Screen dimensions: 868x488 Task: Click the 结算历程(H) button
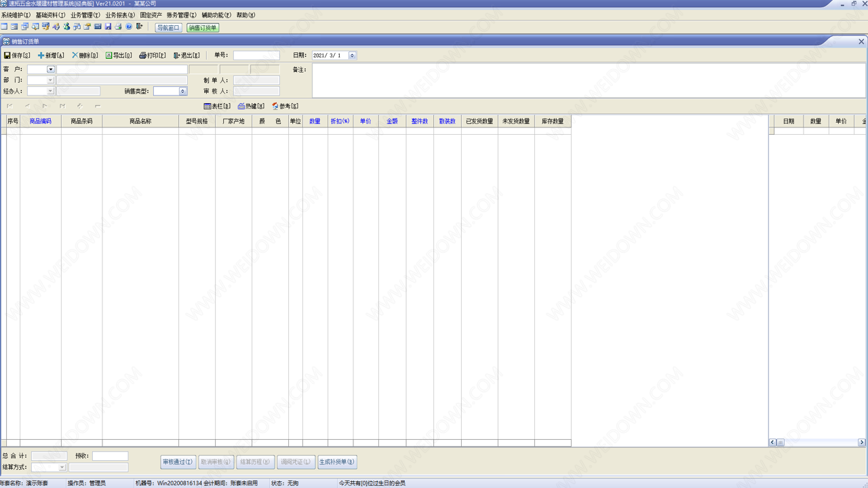pos(256,462)
